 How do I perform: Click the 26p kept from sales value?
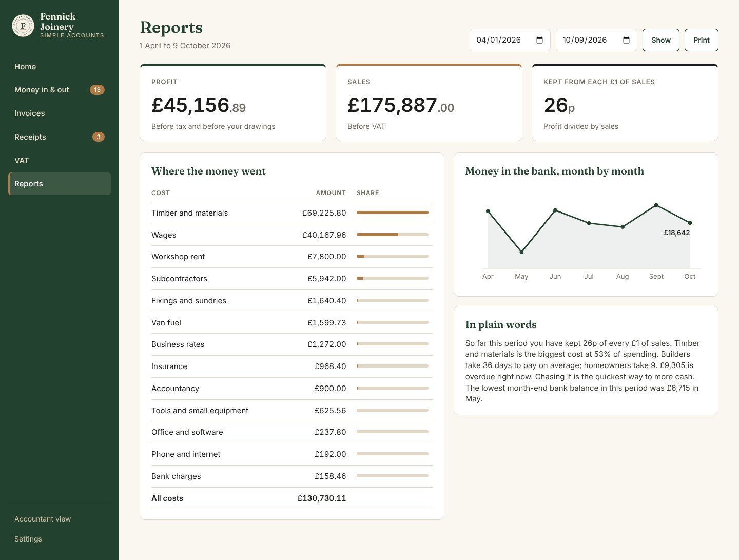point(559,105)
